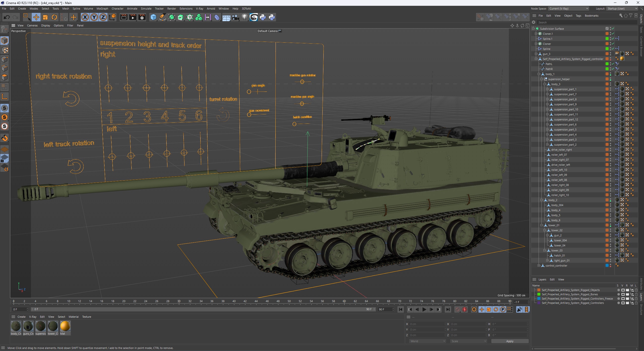This screenshot has height=351, width=644.
Task: Click the Material tab at bottom
Action: point(74,316)
